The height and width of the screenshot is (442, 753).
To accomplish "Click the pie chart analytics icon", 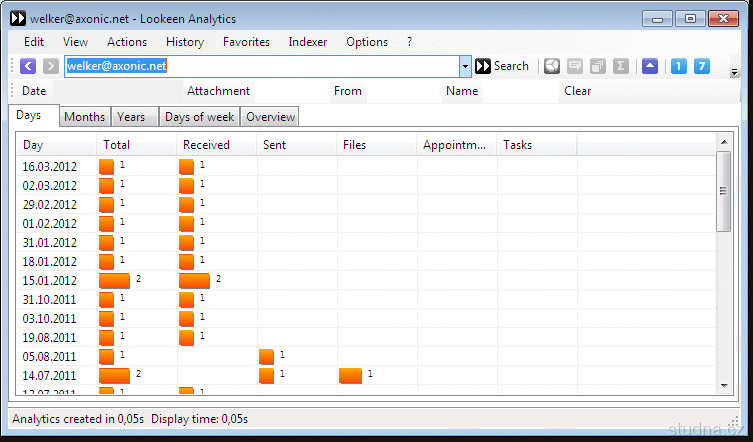I will (552, 66).
